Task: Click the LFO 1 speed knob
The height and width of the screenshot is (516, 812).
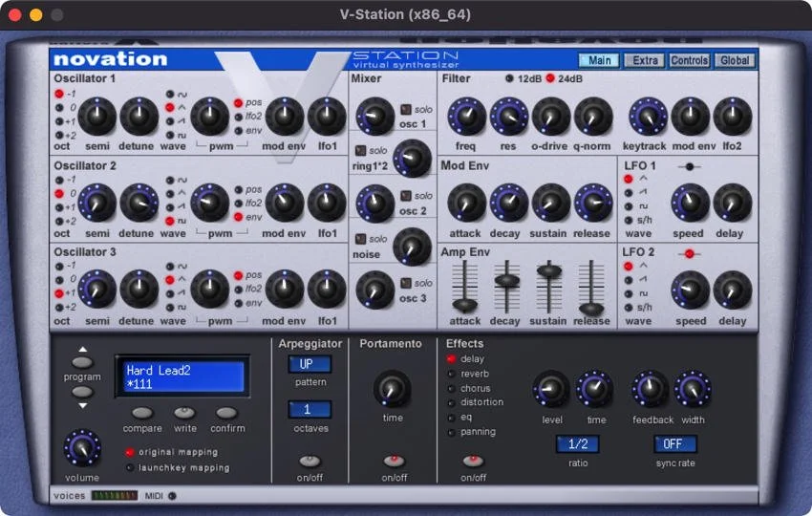Action: [x=691, y=204]
